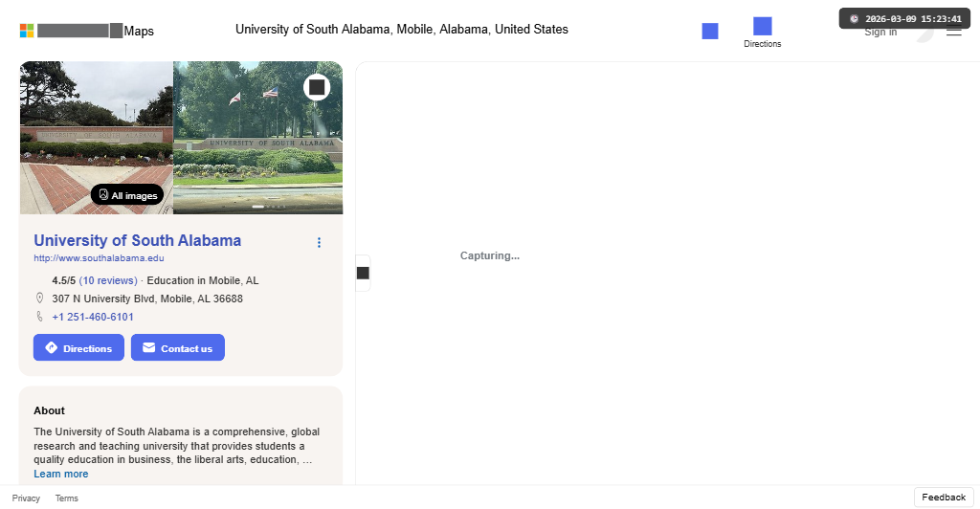Screen dimensions: 980x509
Task: Call the +1 251-460-6101 phone link
Action: 93,317
